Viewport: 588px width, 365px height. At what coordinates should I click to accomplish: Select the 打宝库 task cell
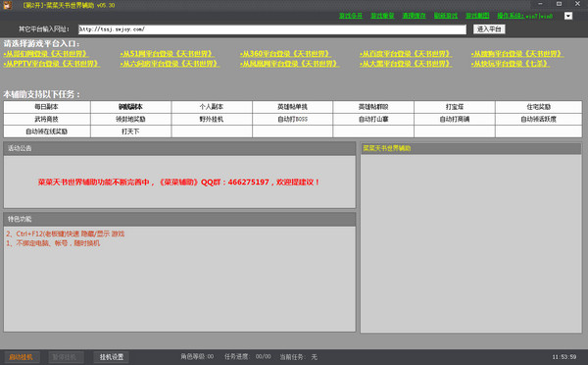click(x=455, y=107)
